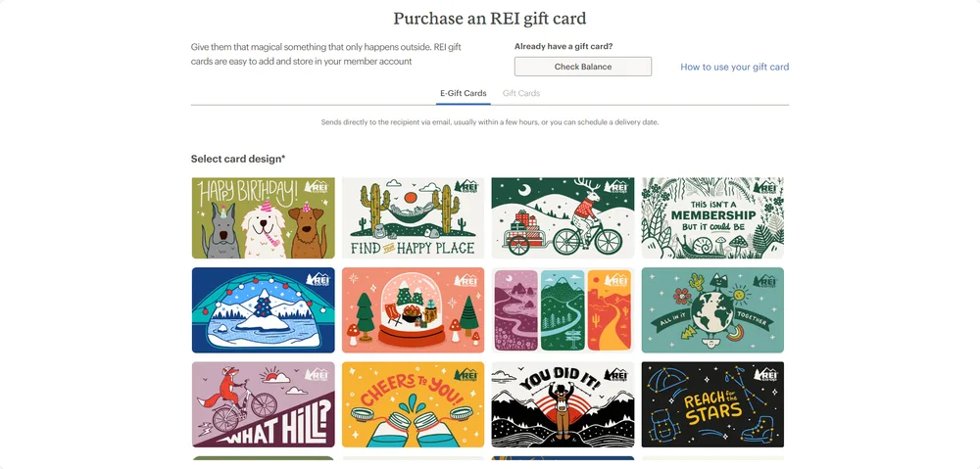The width and height of the screenshot is (980, 469).
Task: Click the Check Balance button
Action: pyautogui.click(x=583, y=67)
